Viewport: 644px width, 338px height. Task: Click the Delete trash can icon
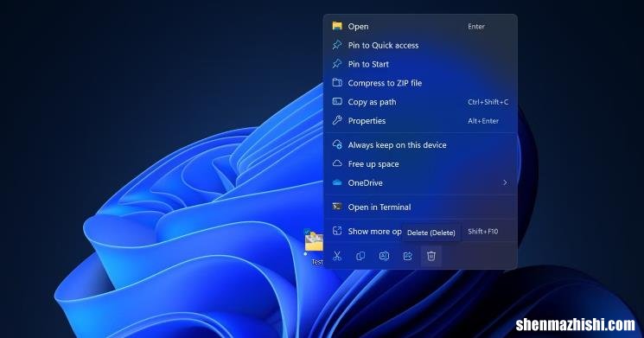pyautogui.click(x=431, y=256)
